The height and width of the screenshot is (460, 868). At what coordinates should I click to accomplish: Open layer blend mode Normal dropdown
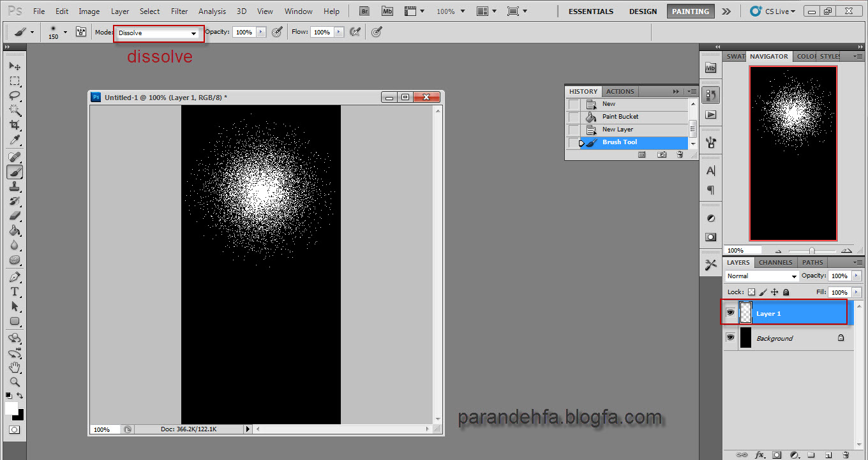pyautogui.click(x=762, y=276)
